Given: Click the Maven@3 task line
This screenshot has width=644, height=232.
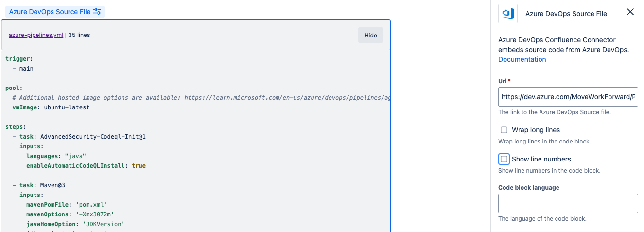Looking at the screenshot, I should (x=52, y=185).
